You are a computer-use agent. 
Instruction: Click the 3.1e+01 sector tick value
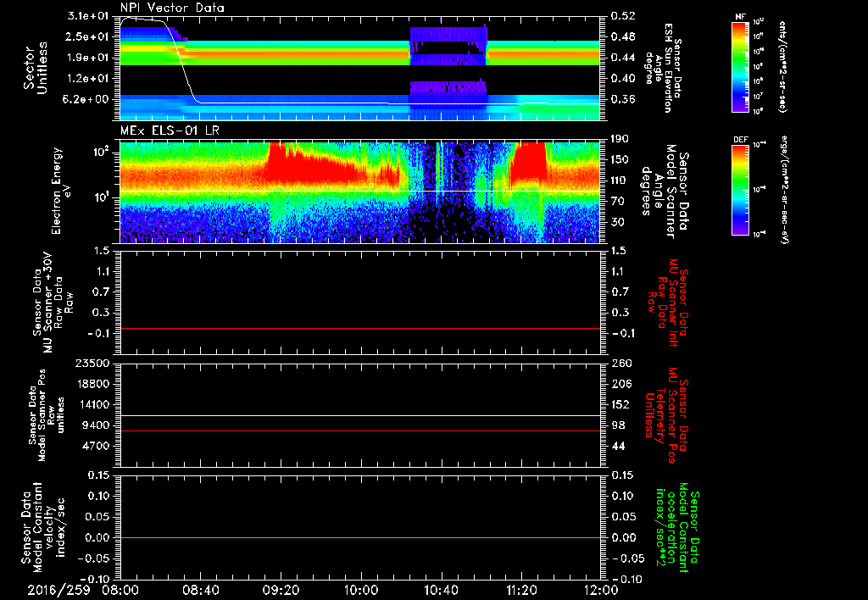[x=88, y=16]
